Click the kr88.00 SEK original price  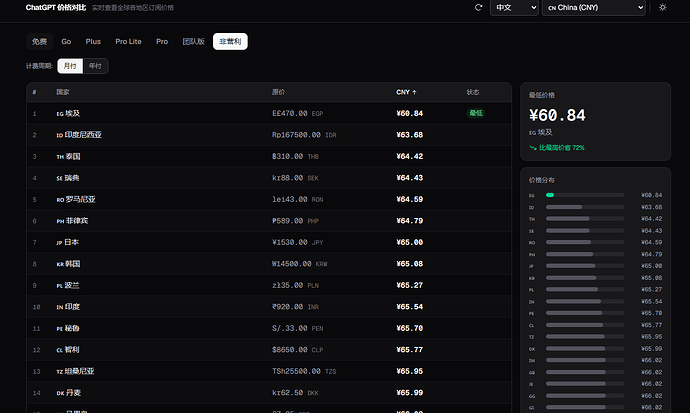tap(295, 178)
